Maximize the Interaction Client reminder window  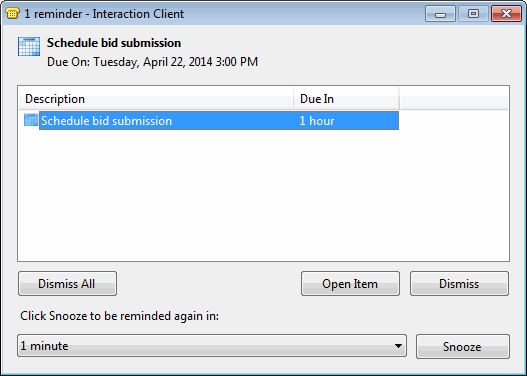473,14
